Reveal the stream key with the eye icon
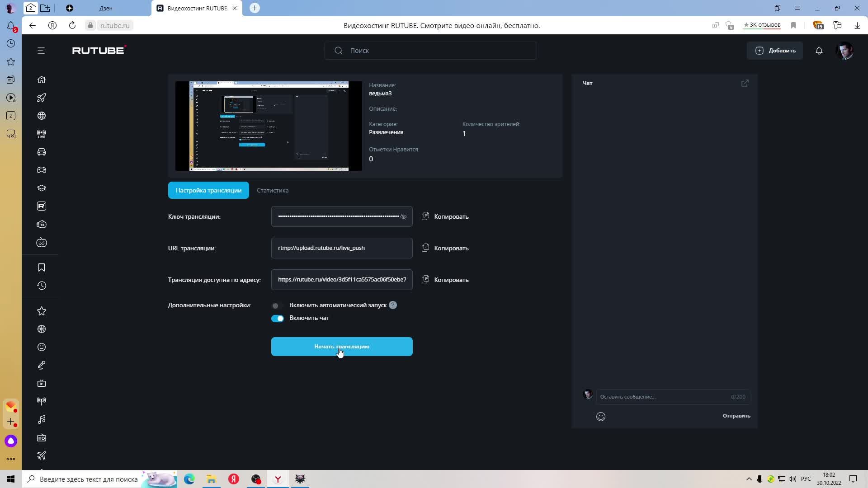 pyautogui.click(x=403, y=217)
